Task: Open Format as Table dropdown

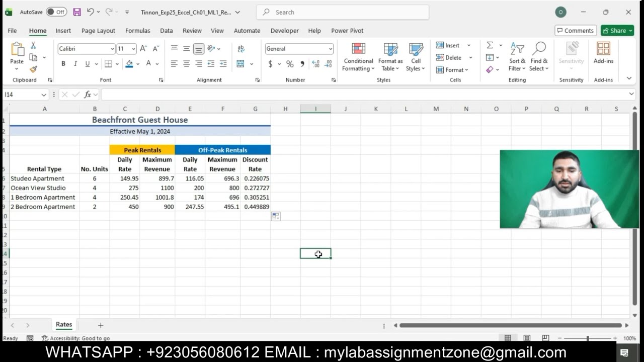Action: coord(390,57)
